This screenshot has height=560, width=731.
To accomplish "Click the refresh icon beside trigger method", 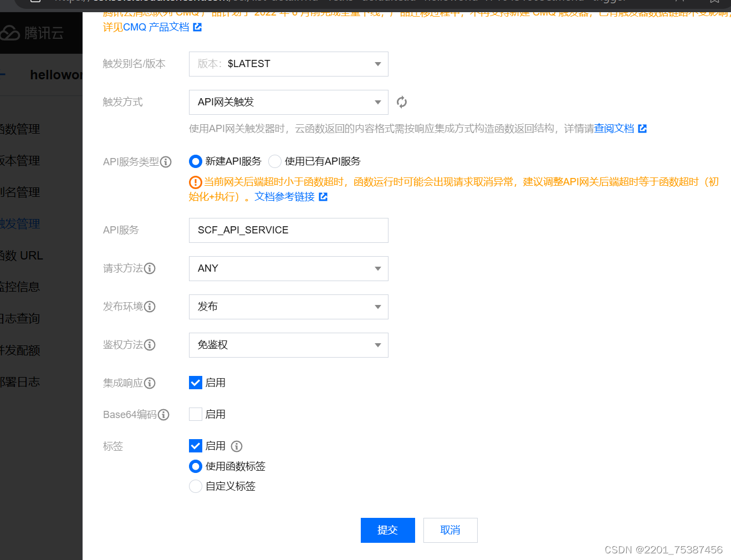I will tap(402, 102).
